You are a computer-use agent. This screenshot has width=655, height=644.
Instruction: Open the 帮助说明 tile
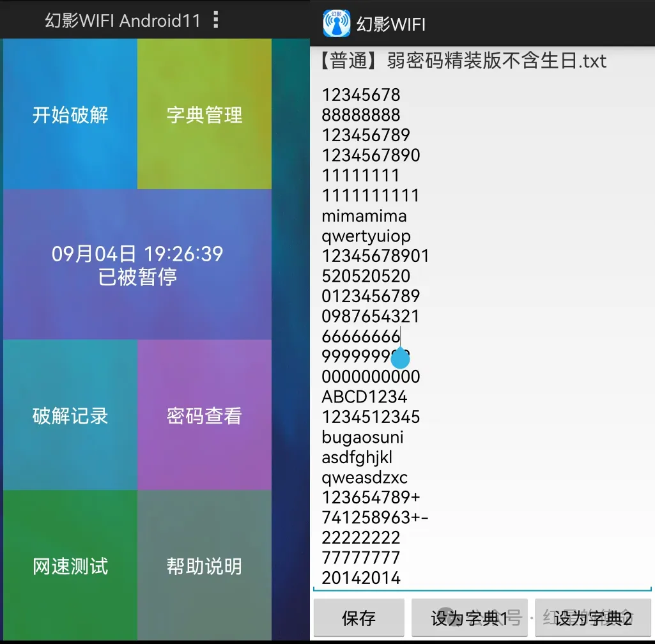[204, 565]
